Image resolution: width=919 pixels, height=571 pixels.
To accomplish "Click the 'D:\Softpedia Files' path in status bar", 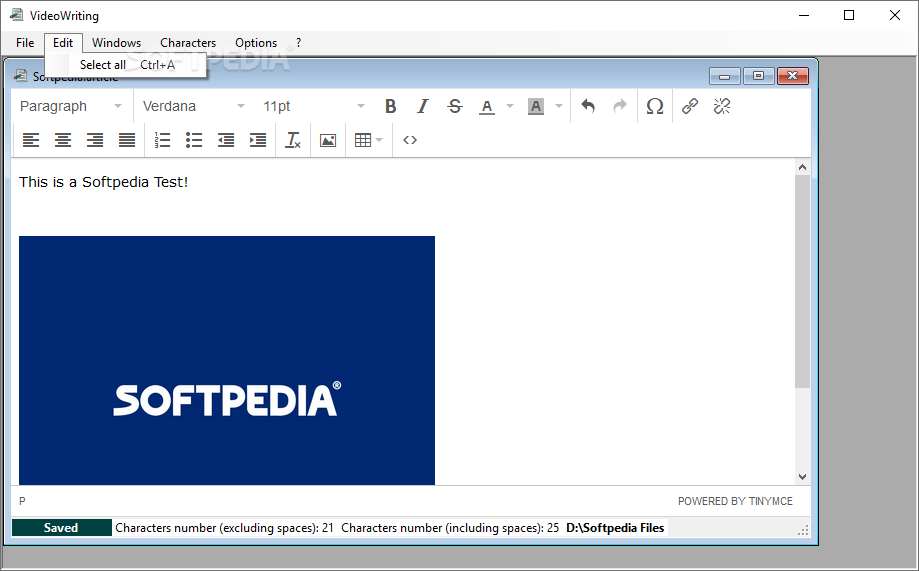I will [x=615, y=528].
